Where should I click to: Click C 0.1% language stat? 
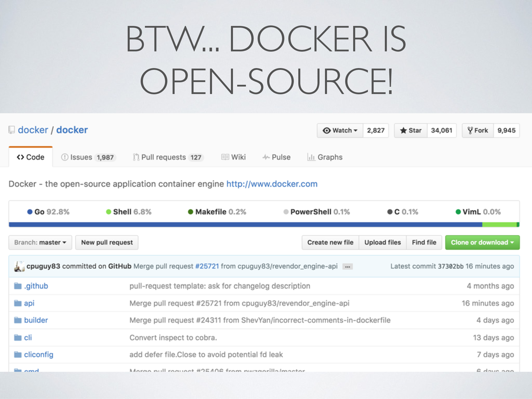pyautogui.click(x=403, y=212)
